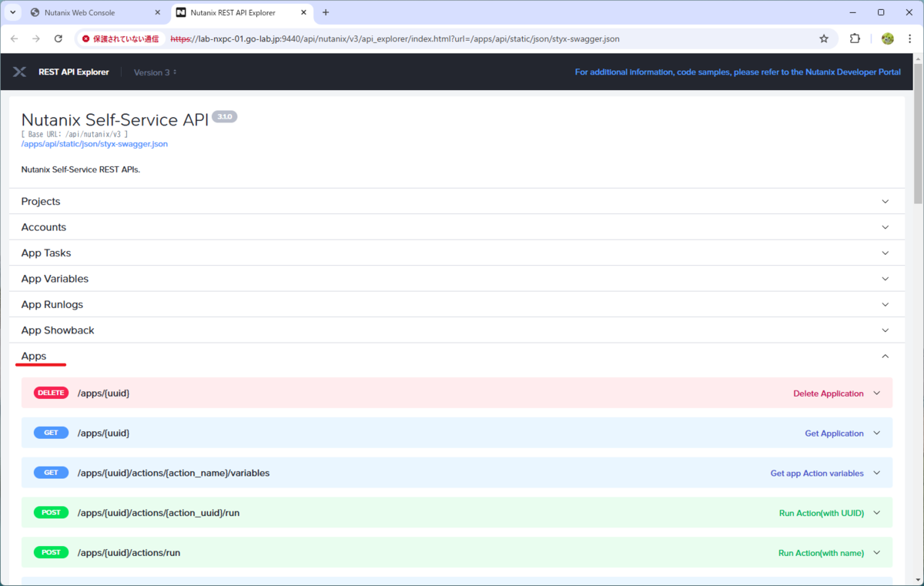Screen dimensions: 924x586
Task: Click the Projects section heading
Action: (41, 202)
